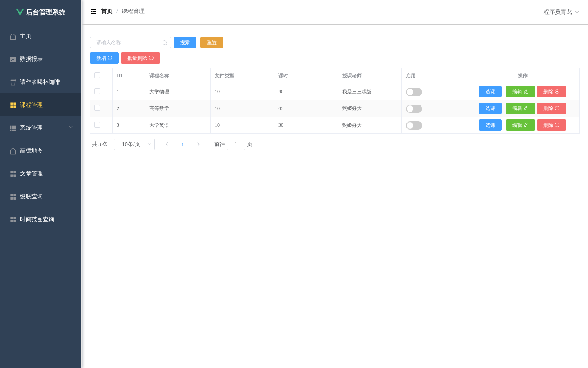Open the 10条/页 page size dropdown
588x368 pixels.
pyautogui.click(x=134, y=144)
